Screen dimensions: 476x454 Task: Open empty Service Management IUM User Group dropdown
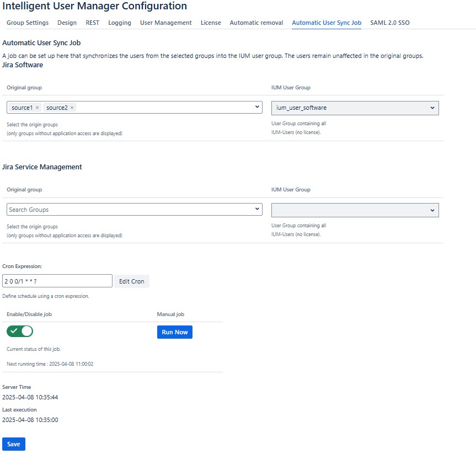(355, 210)
